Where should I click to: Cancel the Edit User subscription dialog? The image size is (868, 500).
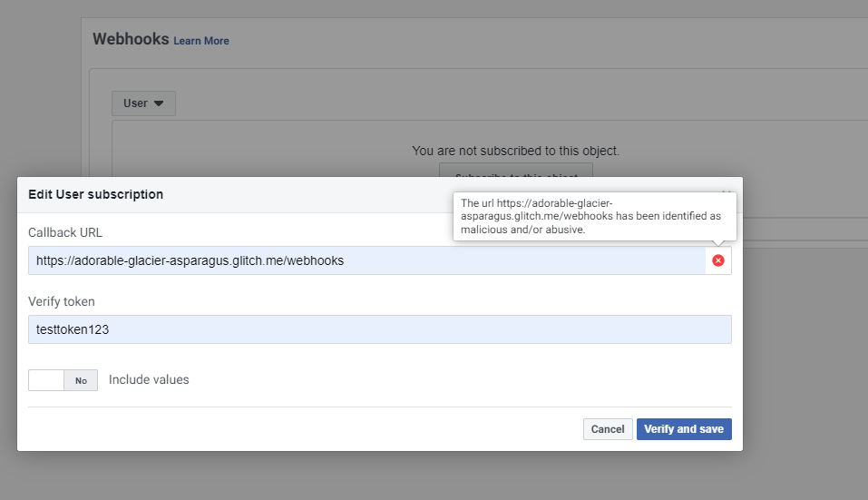(608, 429)
